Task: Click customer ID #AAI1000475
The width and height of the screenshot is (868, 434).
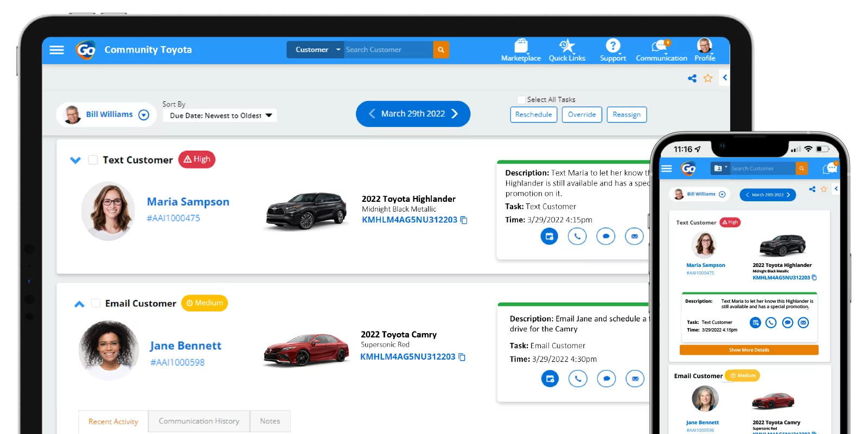Action: [174, 218]
